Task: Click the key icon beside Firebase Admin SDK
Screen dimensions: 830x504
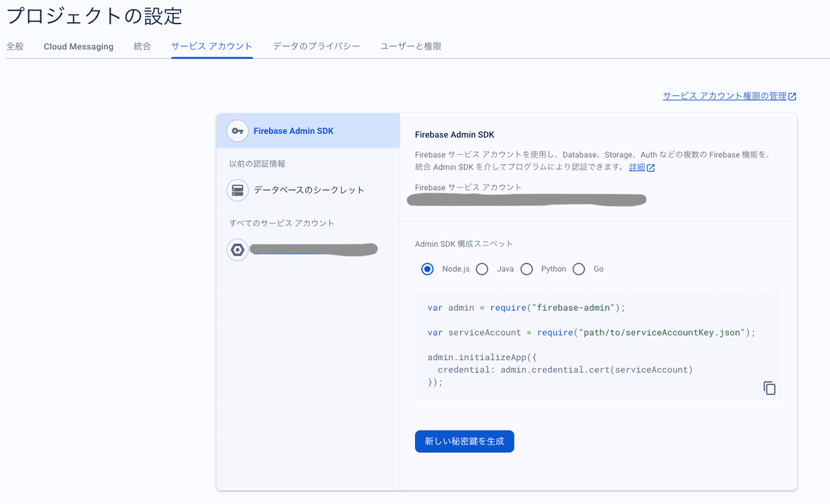Action: [237, 131]
